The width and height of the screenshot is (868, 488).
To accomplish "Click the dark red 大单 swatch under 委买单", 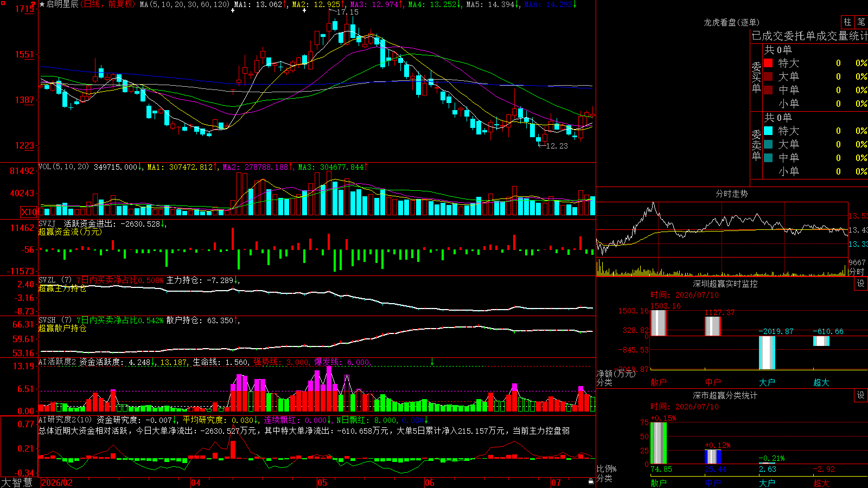I will click(768, 76).
